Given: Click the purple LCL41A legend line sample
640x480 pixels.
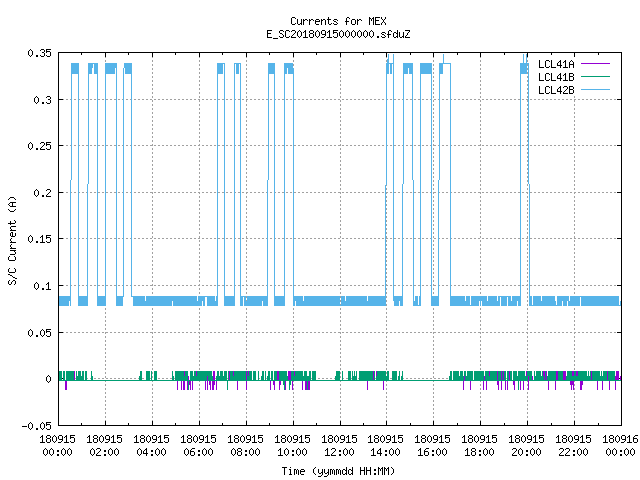Looking at the screenshot, I should click(595, 64).
